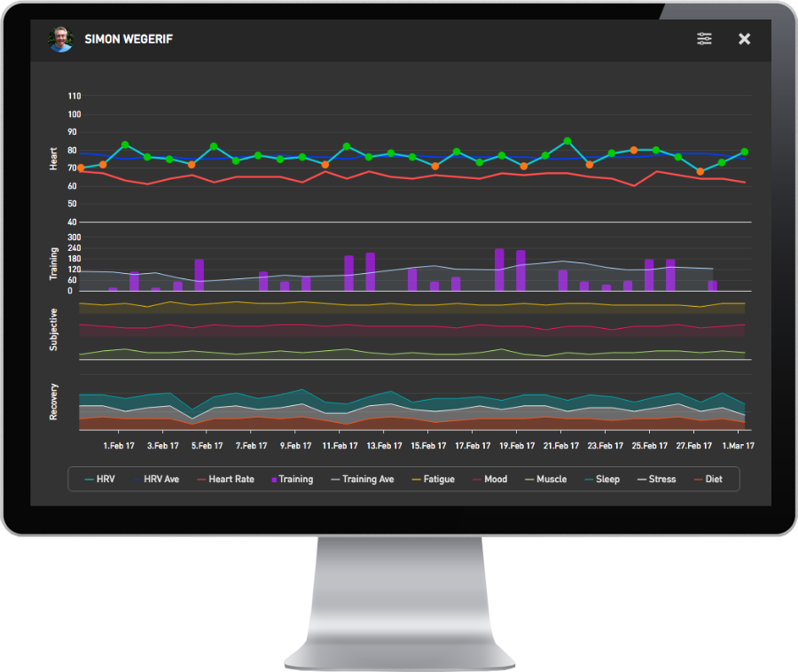
Task: Close the athlete dashboard with the X
Action: 744,39
